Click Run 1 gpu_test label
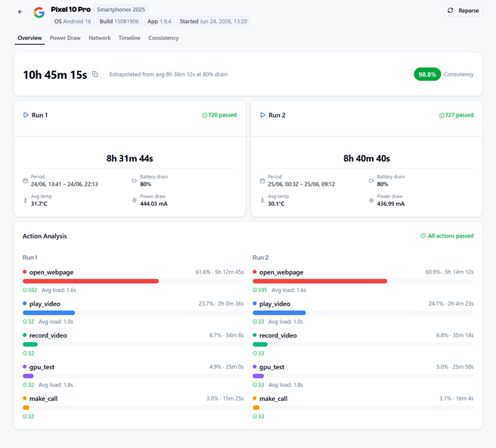Image resolution: width=496 pixels, height=448 pixels. 42,367
